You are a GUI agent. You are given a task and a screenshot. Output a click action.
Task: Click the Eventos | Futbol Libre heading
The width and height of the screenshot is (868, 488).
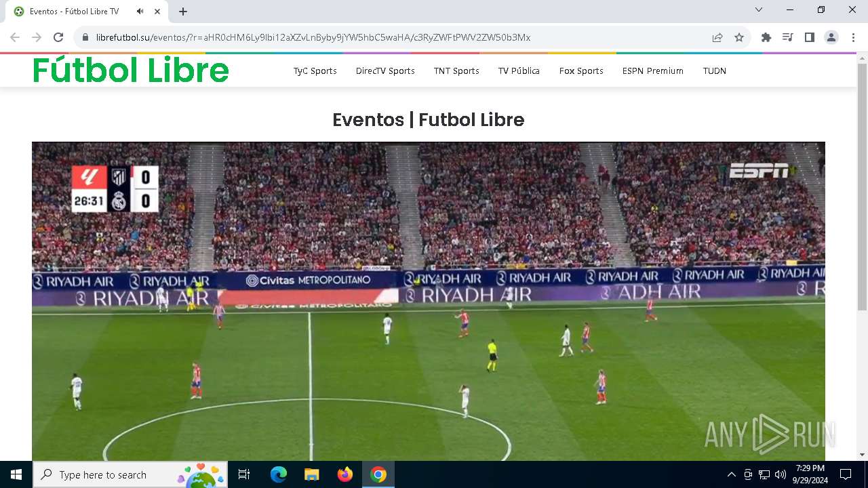(x=429, y=120)
